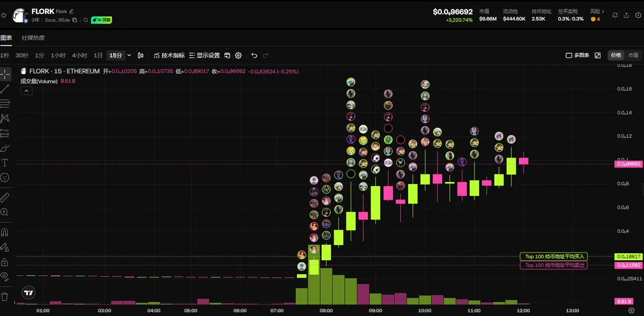
Task: Click the 持币地址 2.53K stat
Action: 541,15
